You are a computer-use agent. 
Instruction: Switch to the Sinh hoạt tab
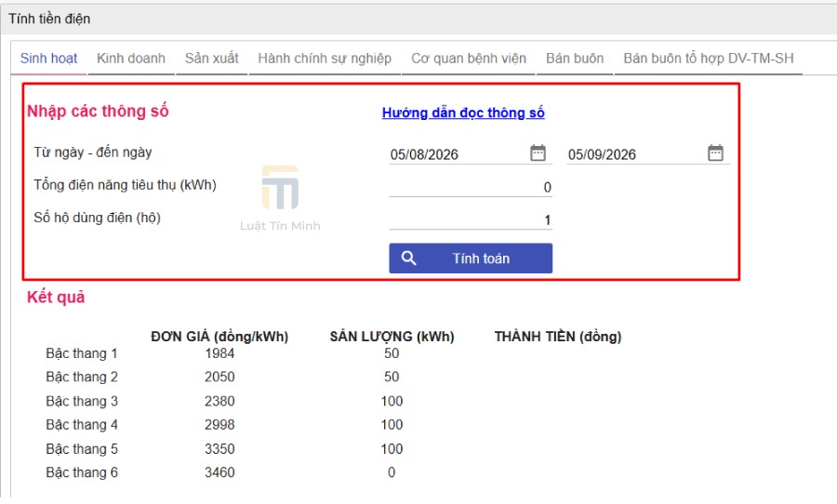coord(48,59)
